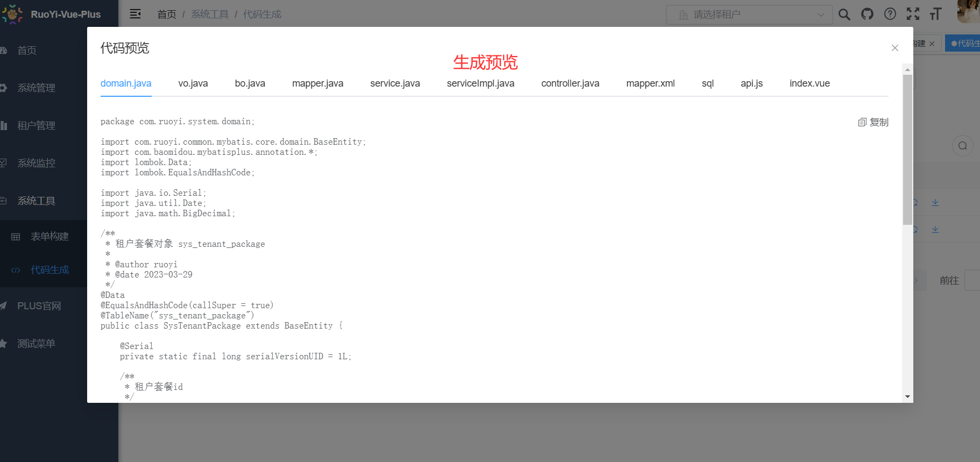Open the 请选择租户 dropdown

(x=749, y=15)
